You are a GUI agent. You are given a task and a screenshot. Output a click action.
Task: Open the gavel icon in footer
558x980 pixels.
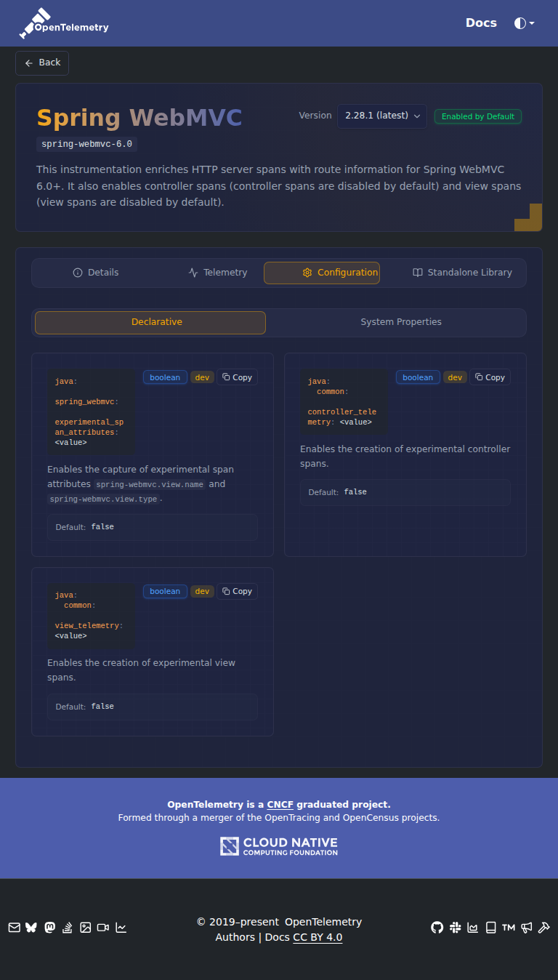pyautogui.click(x=543, y=928)
